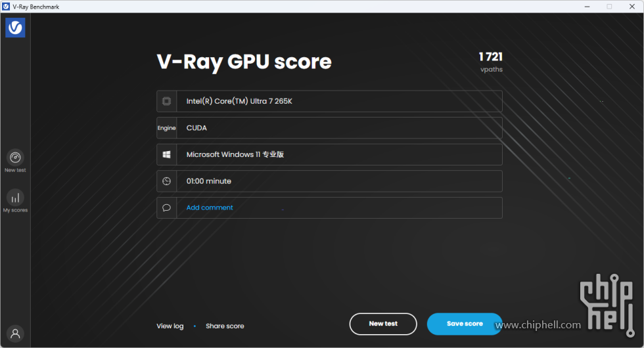Click the Intel(R) Core(TM) Ultra 7 265K text
Image resolution: width=644 pixels, height=348 pixels.
239,101
